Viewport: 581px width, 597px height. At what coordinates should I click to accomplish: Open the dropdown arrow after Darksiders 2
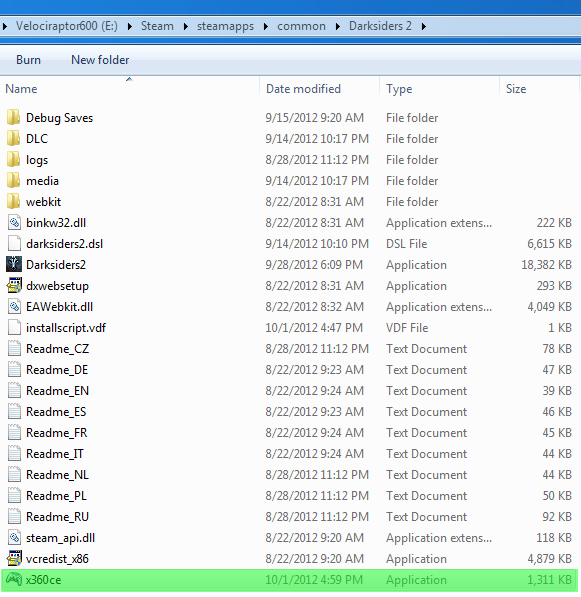pyautogui.click(x=423, y=26)
